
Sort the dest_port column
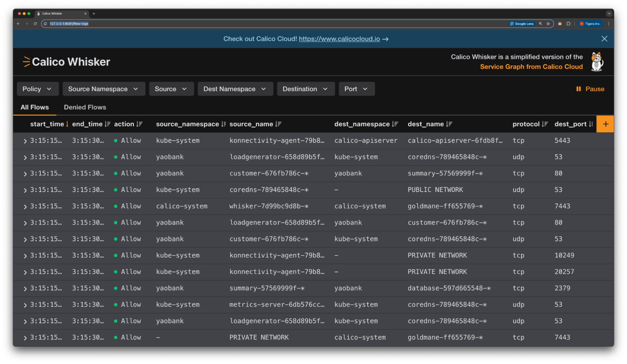pos(591,124)
